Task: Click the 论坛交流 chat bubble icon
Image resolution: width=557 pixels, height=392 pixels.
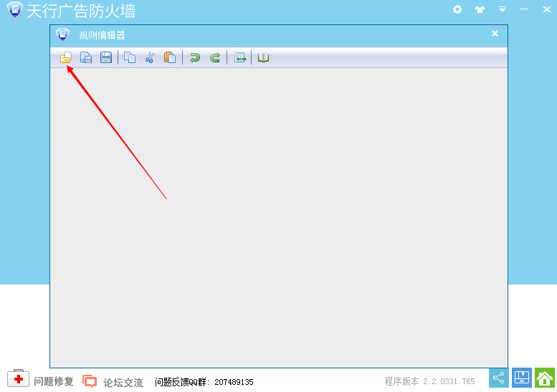Action: (90, 381)
